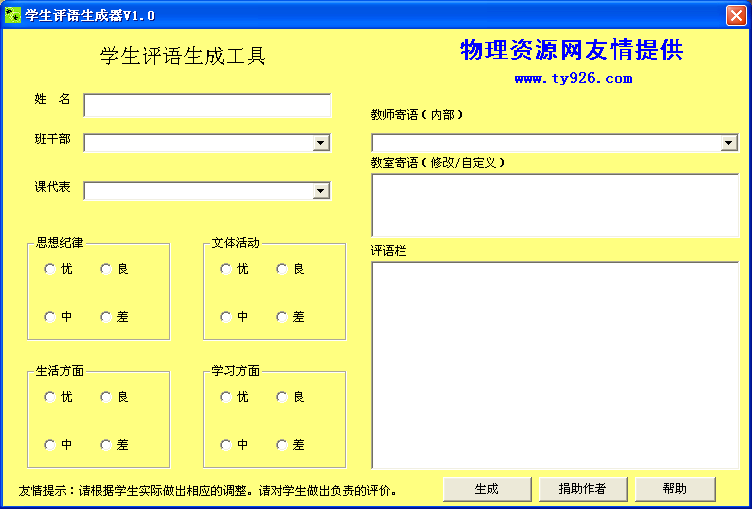Click the 思想纪律 group label
This screenshot has width=752, height=509.
click(x=59, y=243)
